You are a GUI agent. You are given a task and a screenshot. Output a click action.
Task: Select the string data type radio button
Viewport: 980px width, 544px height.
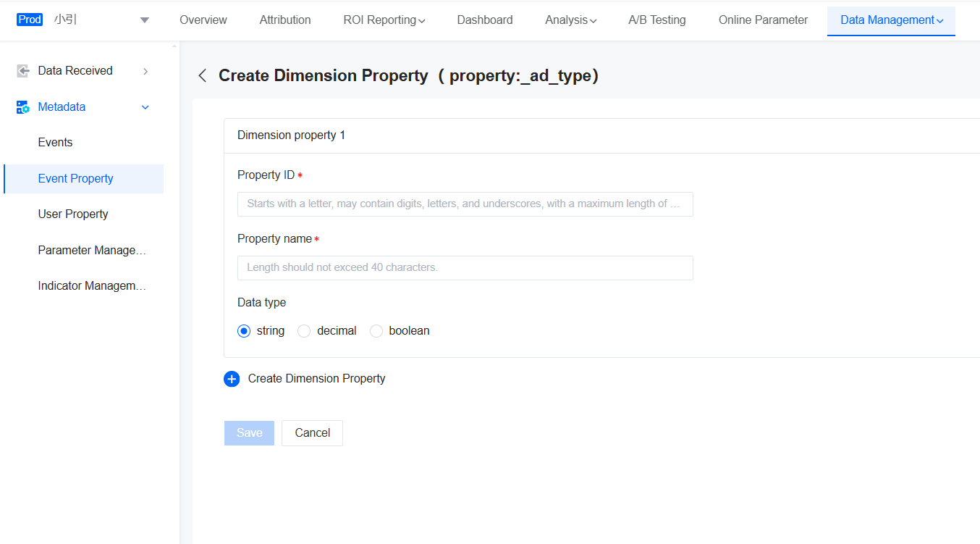tap(244, 330)
